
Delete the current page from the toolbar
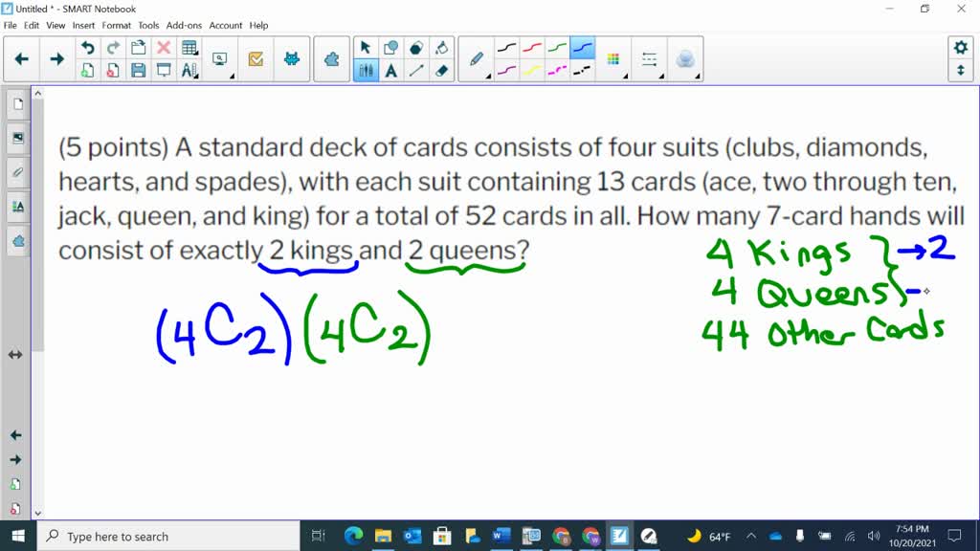click(113, 71)
